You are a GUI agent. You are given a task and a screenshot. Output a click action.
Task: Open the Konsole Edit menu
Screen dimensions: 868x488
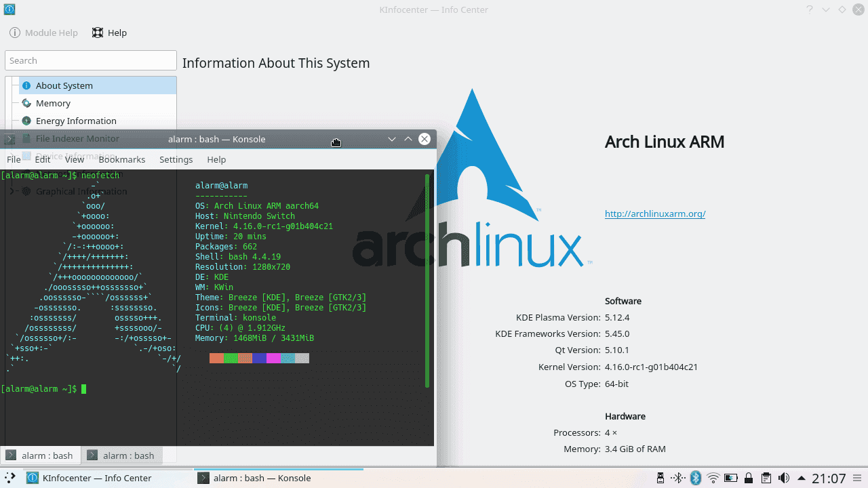point(43,159)
